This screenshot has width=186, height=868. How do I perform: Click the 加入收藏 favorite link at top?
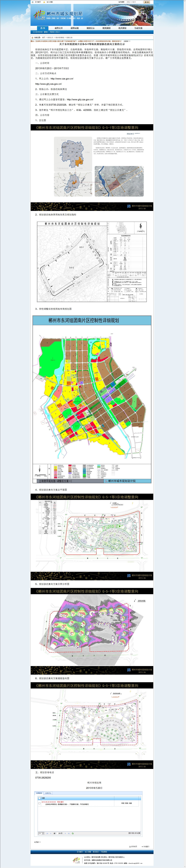coord(48,2)
